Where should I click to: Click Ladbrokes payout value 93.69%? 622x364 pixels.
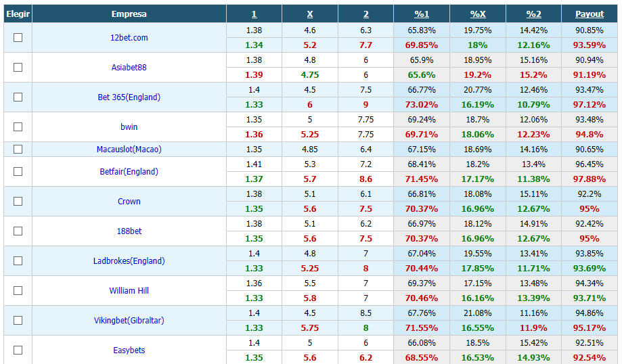coord(590,269)
